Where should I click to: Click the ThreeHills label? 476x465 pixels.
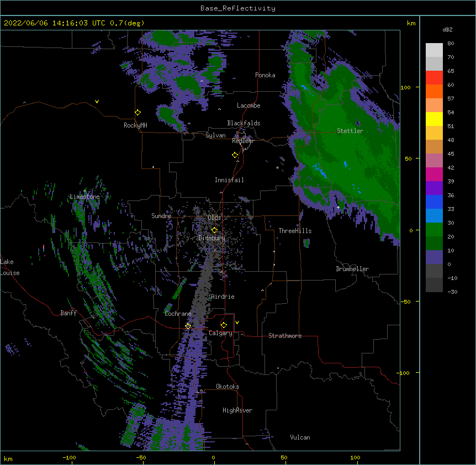[295, 231]
